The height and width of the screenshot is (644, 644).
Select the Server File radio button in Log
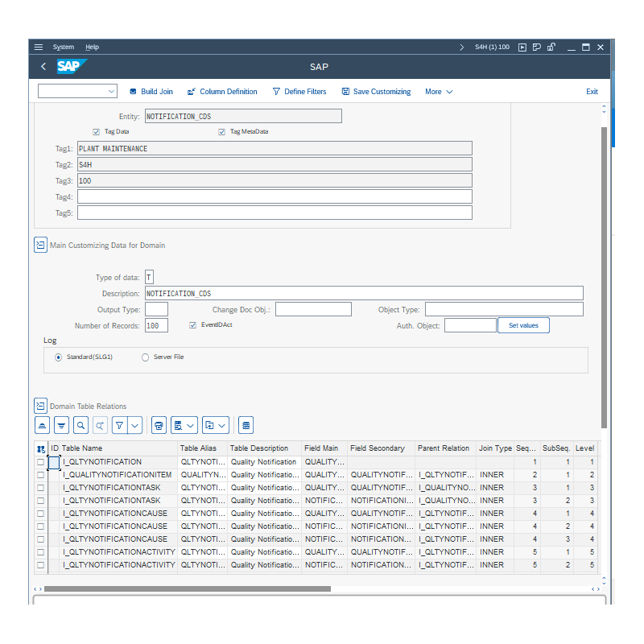tap(145, 357)
